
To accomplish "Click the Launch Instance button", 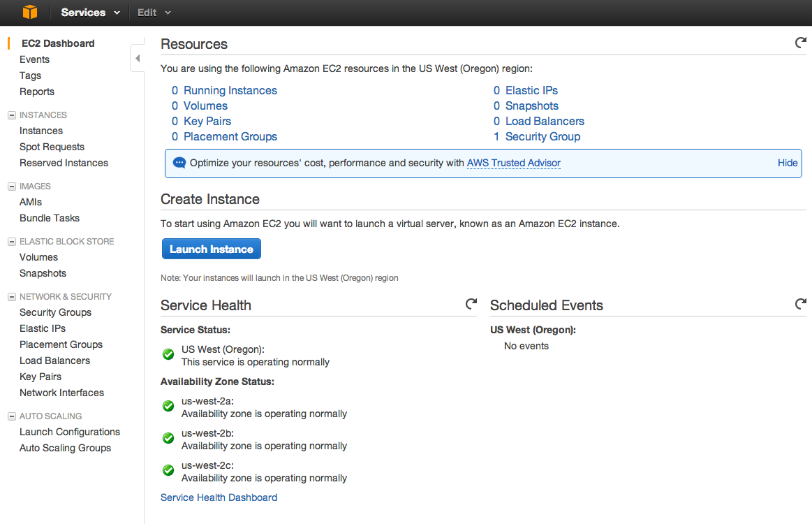I will click(x=212, y=249).
